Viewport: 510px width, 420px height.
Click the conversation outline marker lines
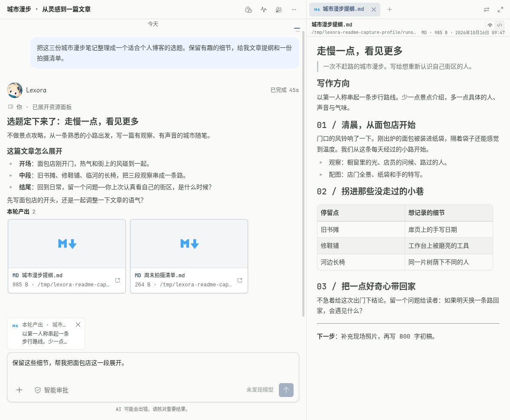tap(297, 29)
